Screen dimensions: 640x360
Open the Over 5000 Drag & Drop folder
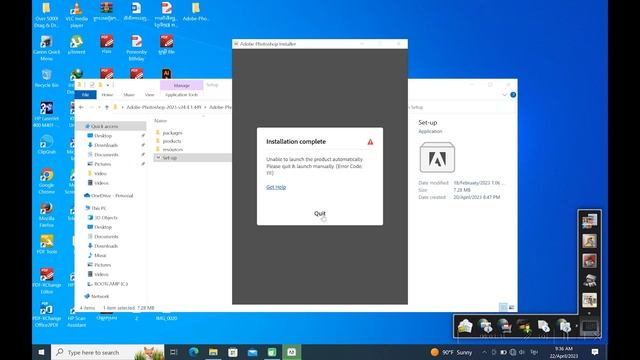pyautogui.click(x=47, y=15)
